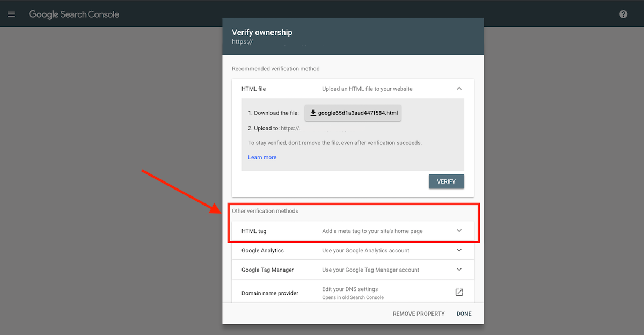Click REMOVE PROPERTY button

point(419,314)
